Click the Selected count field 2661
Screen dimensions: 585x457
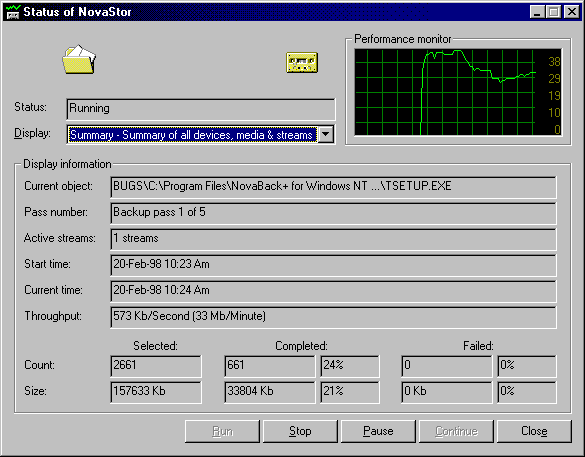(x=156, y=366)
